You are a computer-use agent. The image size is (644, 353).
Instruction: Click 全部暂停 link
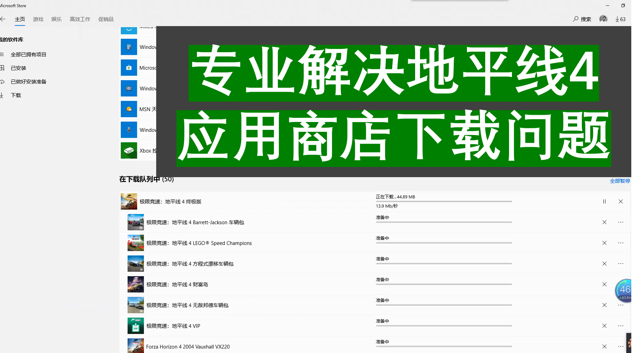click(x=620, y=181)
